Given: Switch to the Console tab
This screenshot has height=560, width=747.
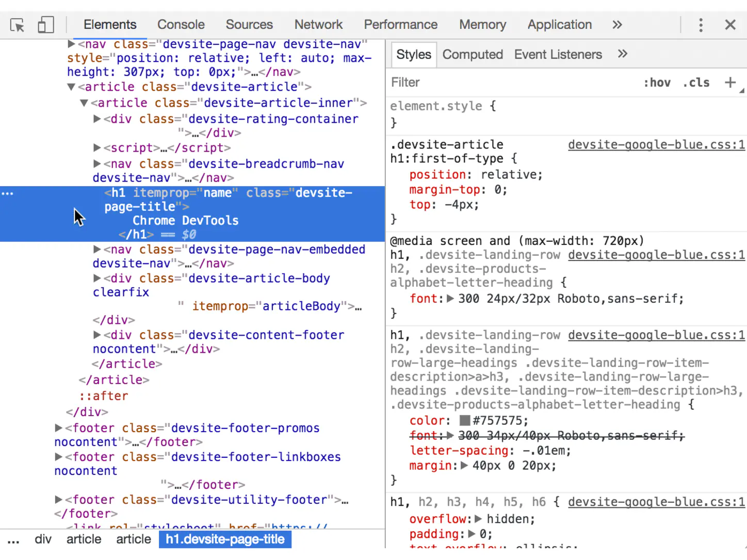Looking at the screenshot, I should click(181, 25).
